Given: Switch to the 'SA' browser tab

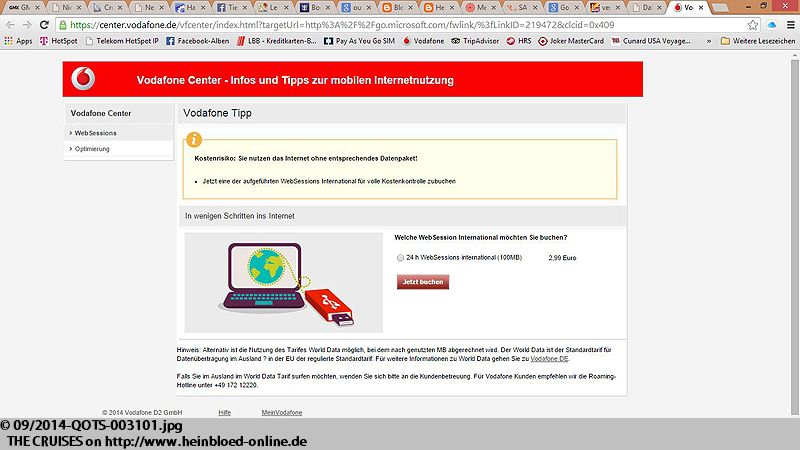Looking at the screenshot, I should 521,8.
